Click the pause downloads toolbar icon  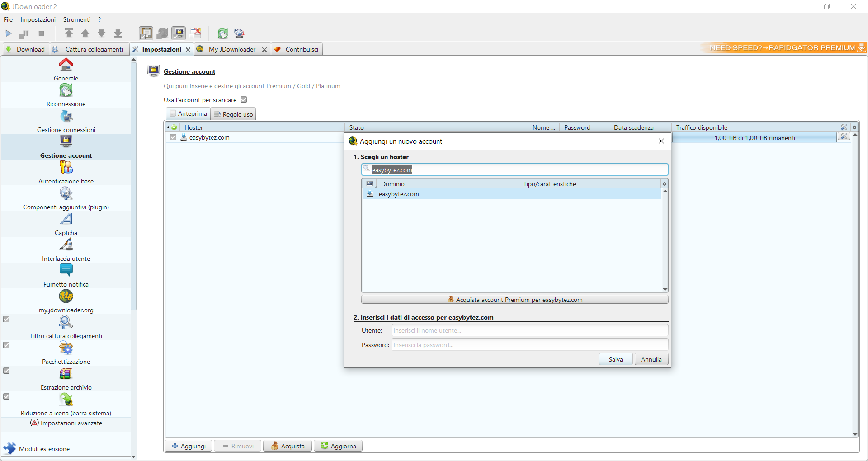tap(24, 33)
